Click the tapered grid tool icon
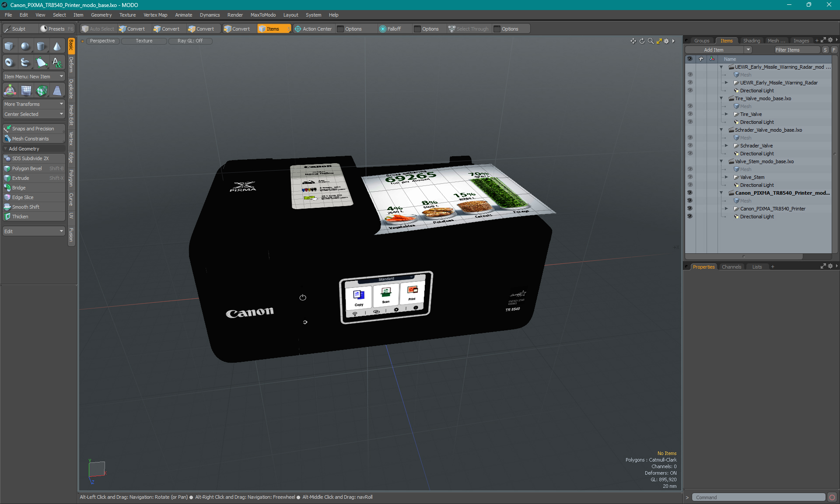The height and width of the screenshot is (504, 840). (x=57, y=91)
